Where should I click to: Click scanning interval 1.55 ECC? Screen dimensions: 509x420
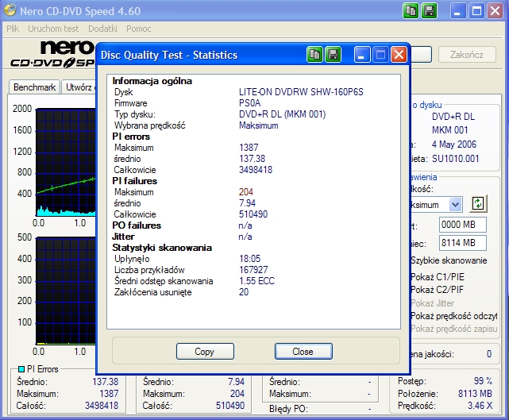click(256, 281)
